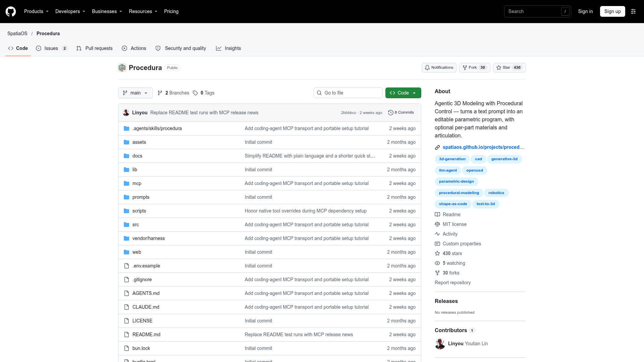Open the vendor/harness folder
This screenshot has width=644, height=362.
[x=149, y=238]
